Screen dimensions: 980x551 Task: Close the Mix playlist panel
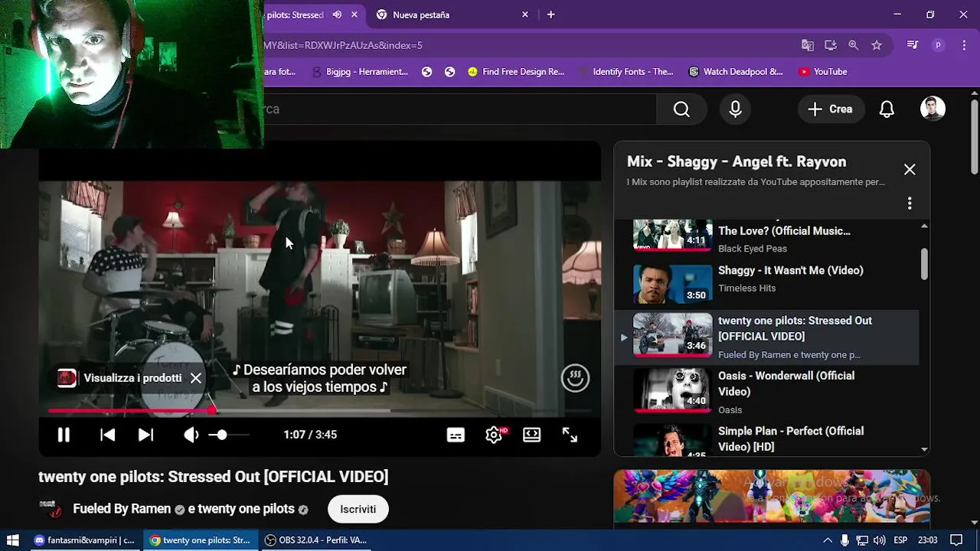pos(910,170)
